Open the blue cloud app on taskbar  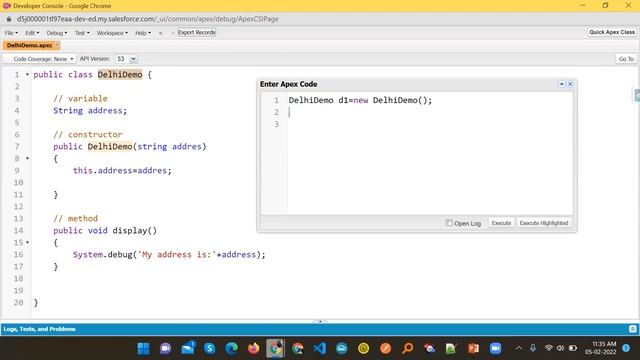coord(342,348)
